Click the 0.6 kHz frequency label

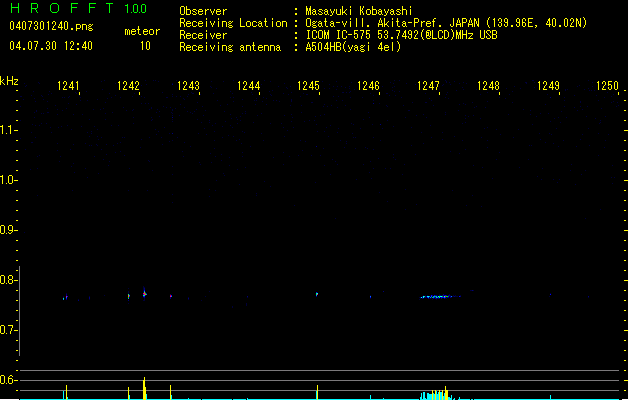pyautogui.click(x=8, y=380)
